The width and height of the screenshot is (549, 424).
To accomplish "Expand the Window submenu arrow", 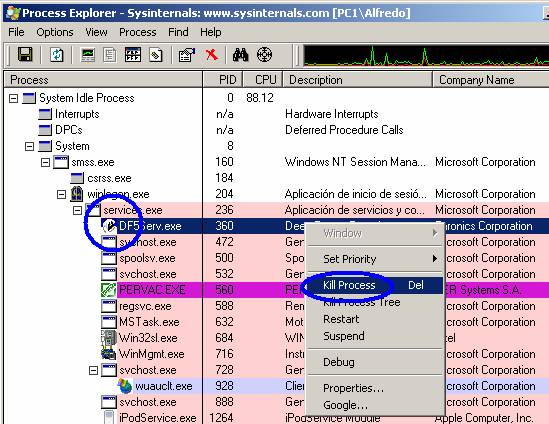I will click(435, 233).
